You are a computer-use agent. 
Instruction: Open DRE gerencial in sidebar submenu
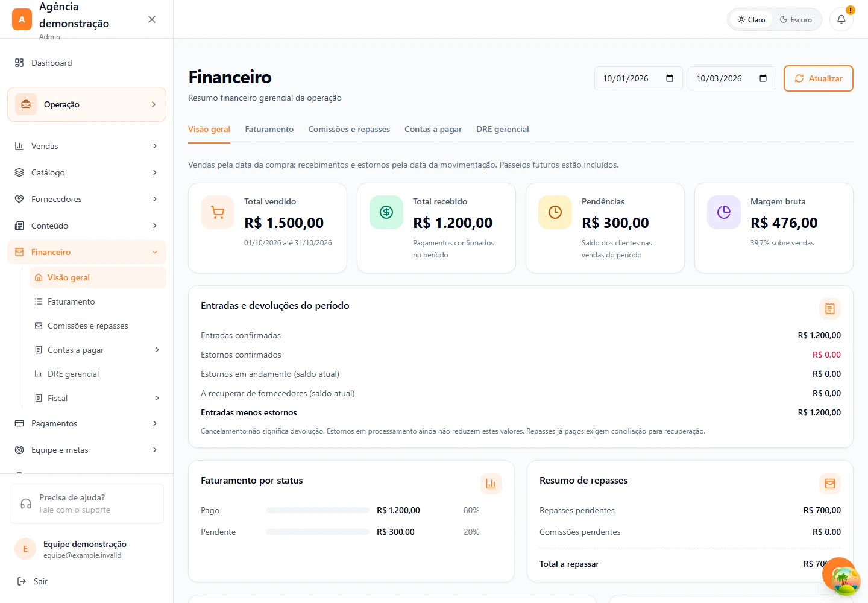point(98,374)
